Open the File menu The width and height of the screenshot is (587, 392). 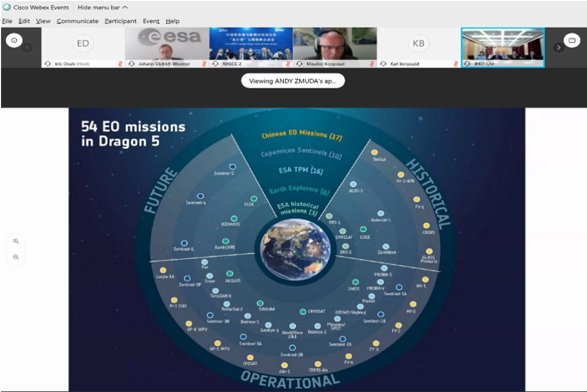pyautogui.click(x=7, y=21)
